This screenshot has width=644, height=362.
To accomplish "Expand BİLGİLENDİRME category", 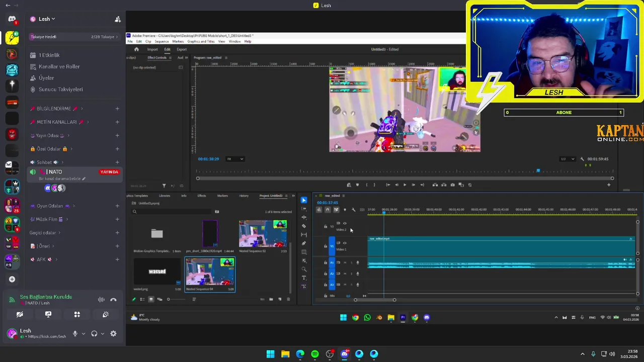I will tap(56, 109).
